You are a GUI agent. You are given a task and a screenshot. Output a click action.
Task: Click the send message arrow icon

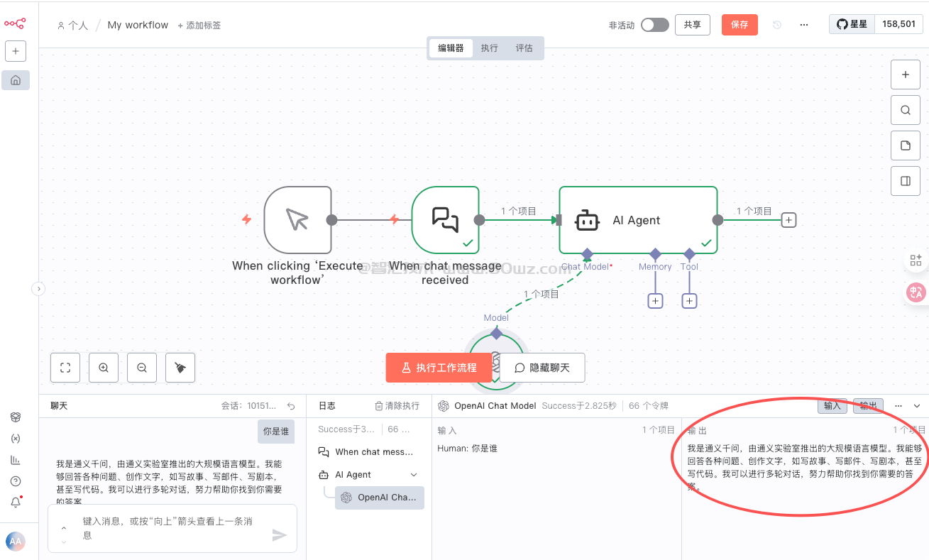tap(280, 535)
